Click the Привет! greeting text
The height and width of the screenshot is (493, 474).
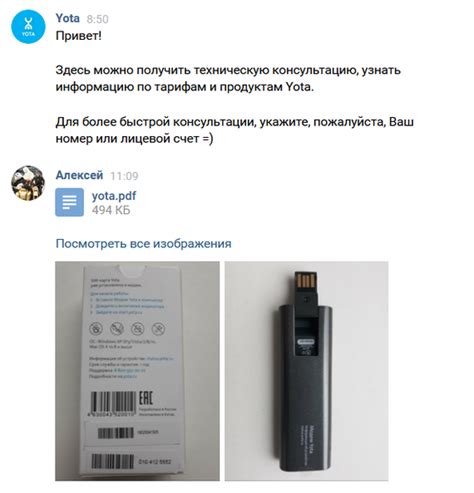click(x=78, y=36)
